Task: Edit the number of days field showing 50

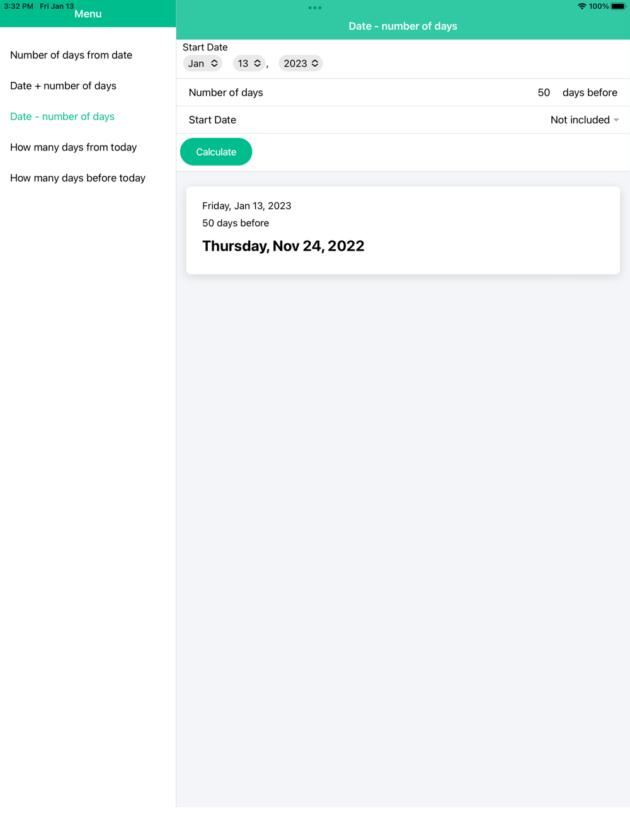Action: [544, 93]
